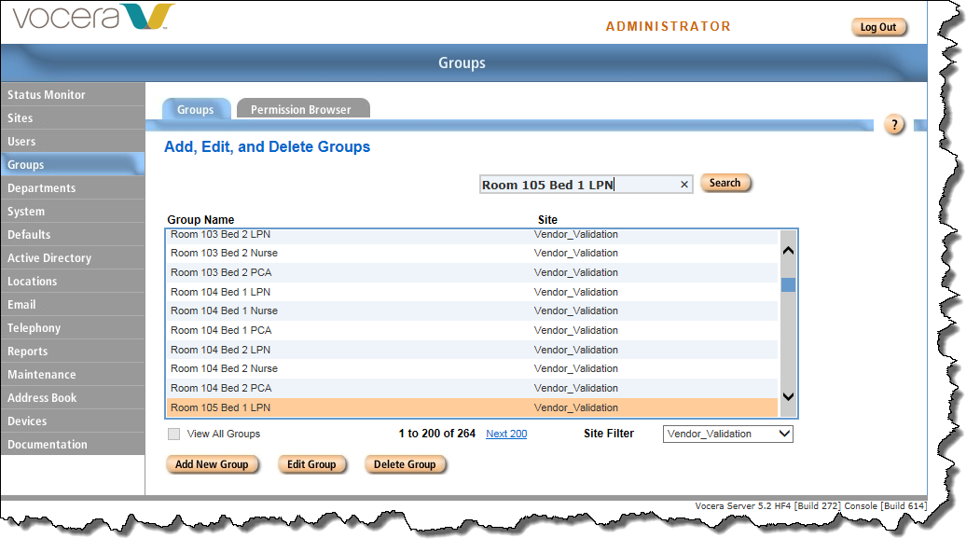Open the Site Filter dropdown
The width and height of the screenshot is (980, 552).
click(x=727, y=434)
